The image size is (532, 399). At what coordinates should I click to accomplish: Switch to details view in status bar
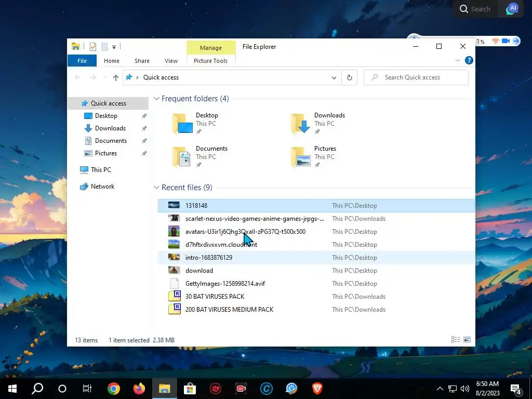coord(455,340)
